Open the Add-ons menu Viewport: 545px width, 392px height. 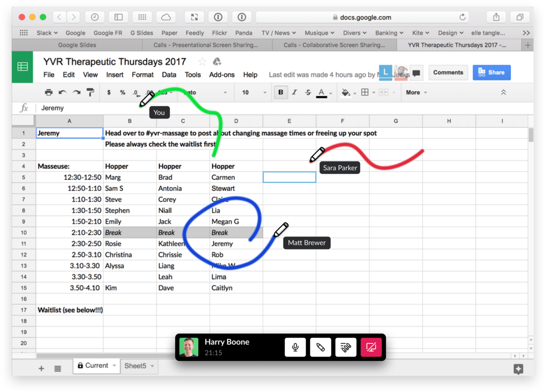point(222,75)
